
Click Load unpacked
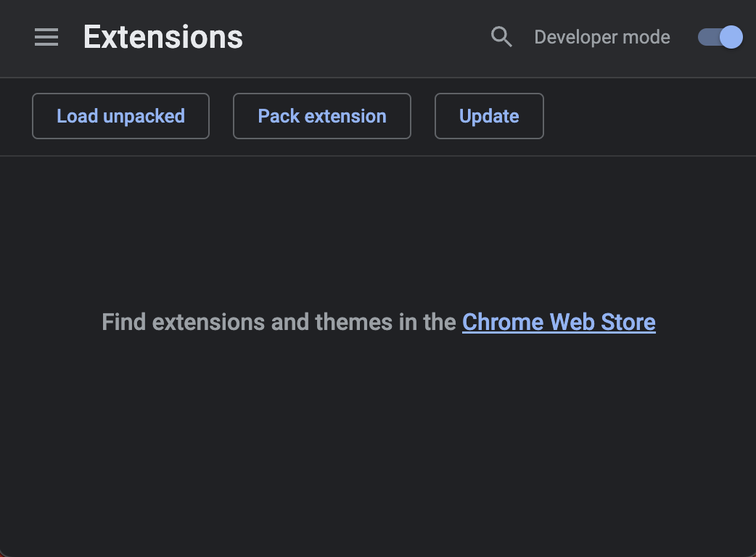click(120, 116)
